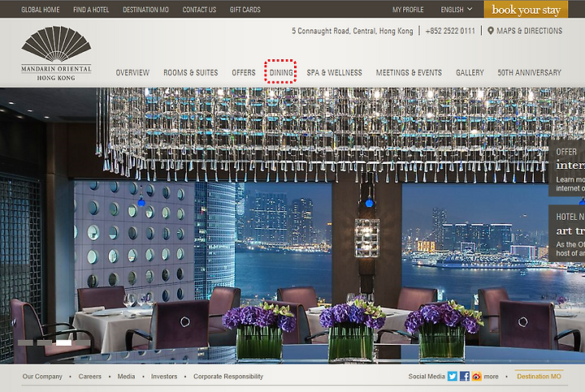Click the more social media link
Viewport: 585px width, 392px height.
pos(491,377)
